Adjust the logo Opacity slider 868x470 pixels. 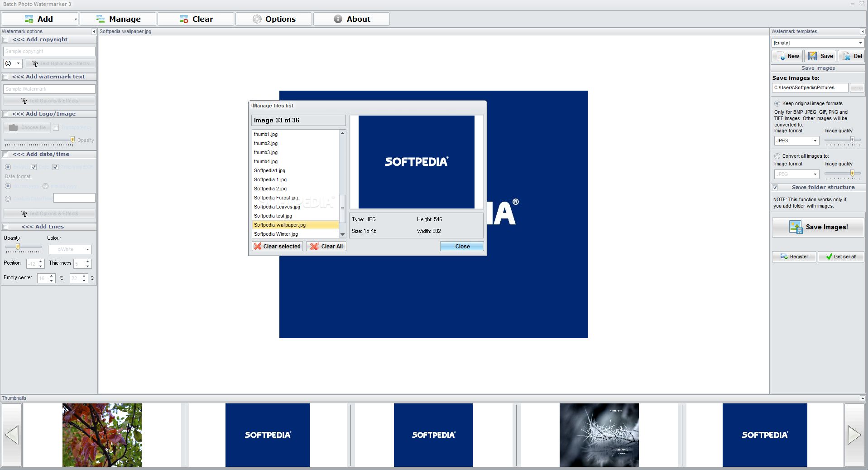tap(72, 140)
